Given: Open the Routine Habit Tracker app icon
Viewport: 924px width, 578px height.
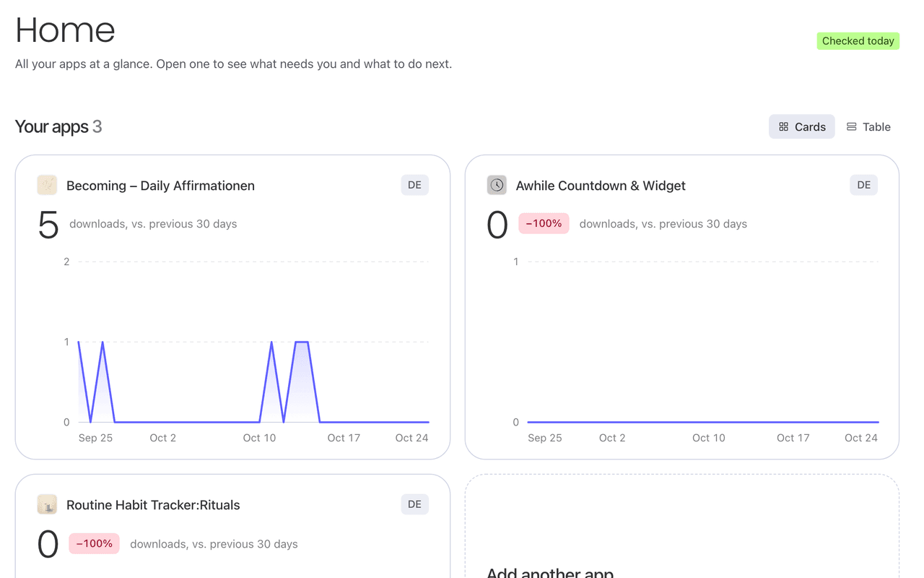Looking at the screenshot, I should pyautogui.click(x=47, y=504).
